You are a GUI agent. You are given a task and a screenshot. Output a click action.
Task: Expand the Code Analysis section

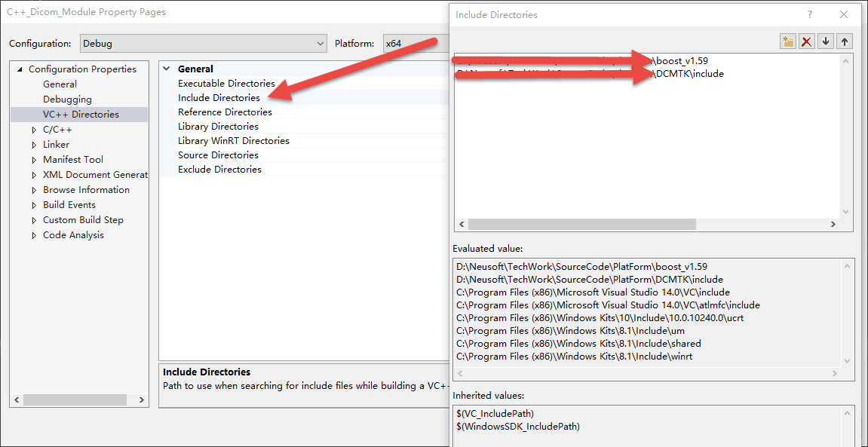coord(32,234)
